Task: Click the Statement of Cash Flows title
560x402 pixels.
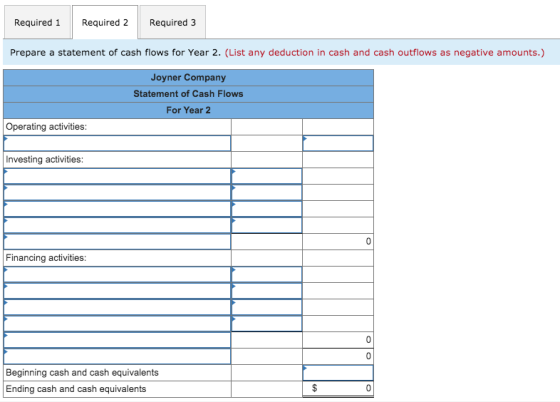Action: [188, 94]
